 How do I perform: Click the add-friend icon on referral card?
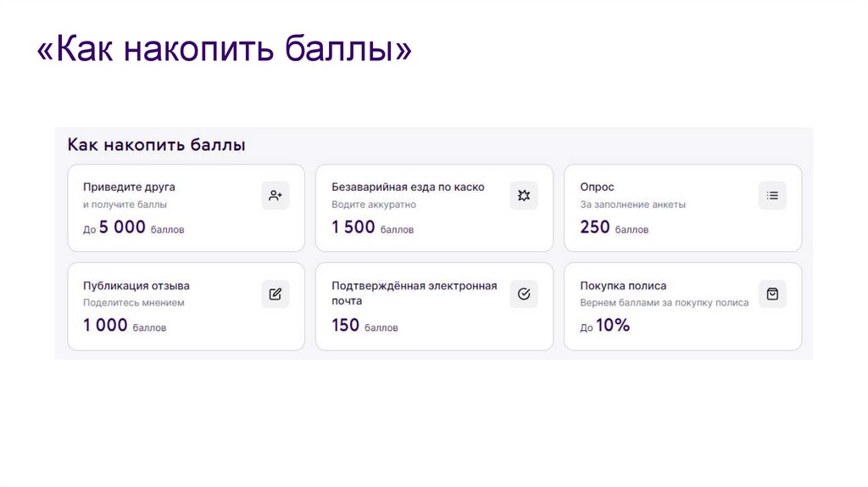(275, 195)
